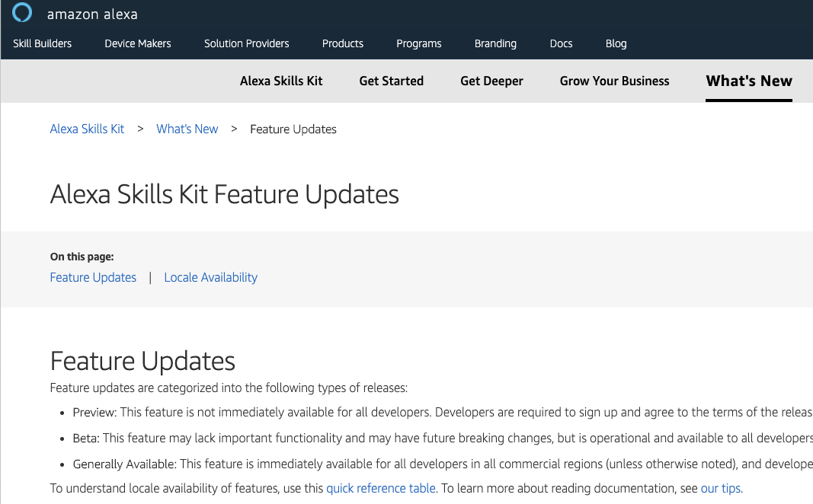This screenshot has width=813, height=504.
Task: Select the Grow Your Business tab
Action: coord(614,81)
